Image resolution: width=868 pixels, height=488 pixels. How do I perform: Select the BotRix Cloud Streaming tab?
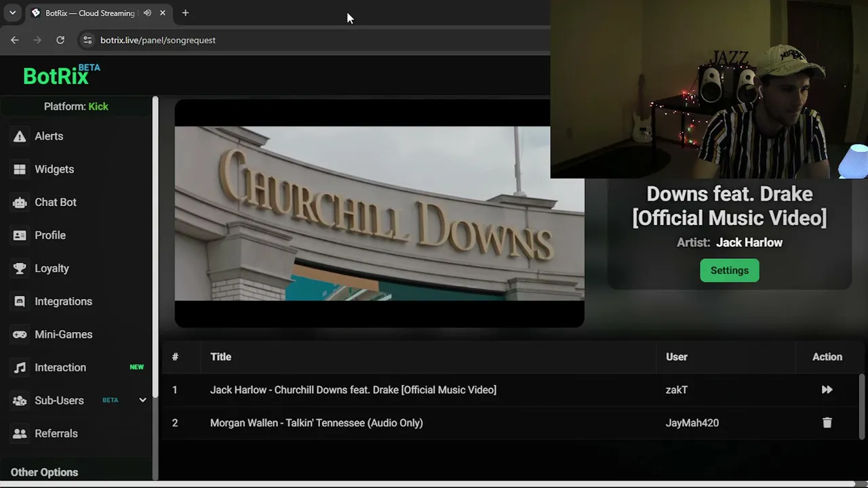tap(100, 13)
